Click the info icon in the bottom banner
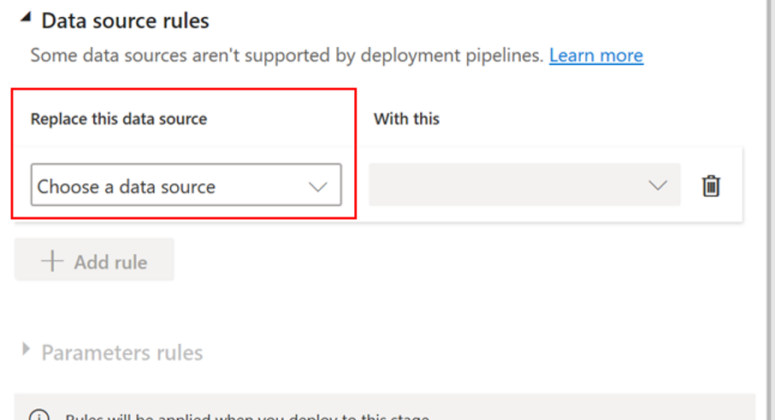 [x=38, y=416]
